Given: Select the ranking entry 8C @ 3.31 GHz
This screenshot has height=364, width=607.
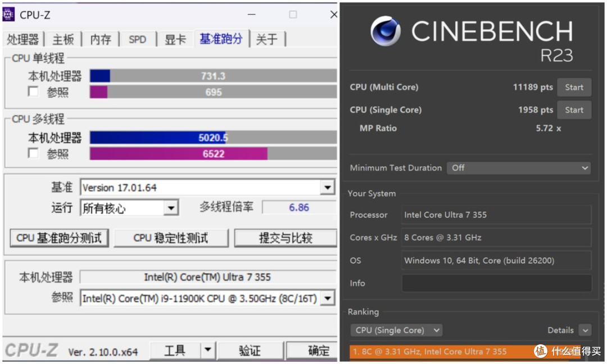Looking at the screenshot, I should click(465, 351).
